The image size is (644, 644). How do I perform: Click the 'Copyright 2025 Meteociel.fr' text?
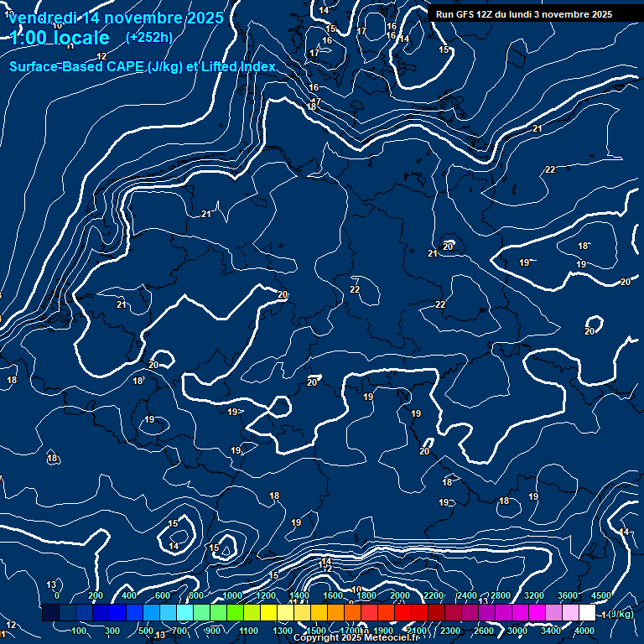click(x=356, y=637)
